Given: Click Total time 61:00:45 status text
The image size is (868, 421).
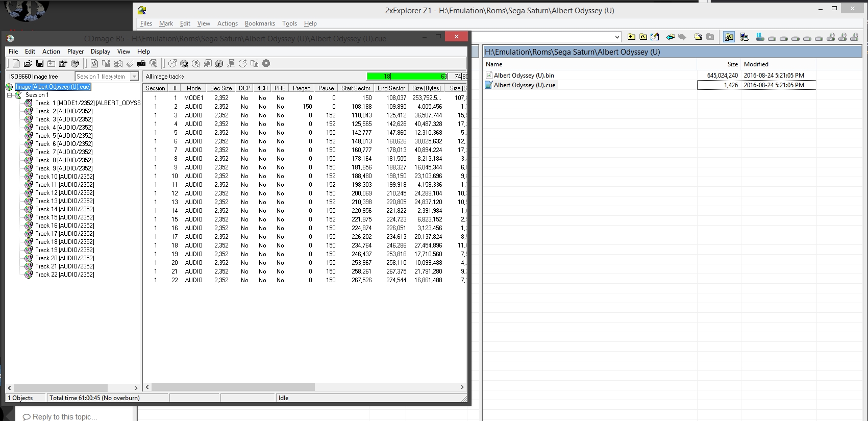Looking at the screenshot, I should point(94,398).
